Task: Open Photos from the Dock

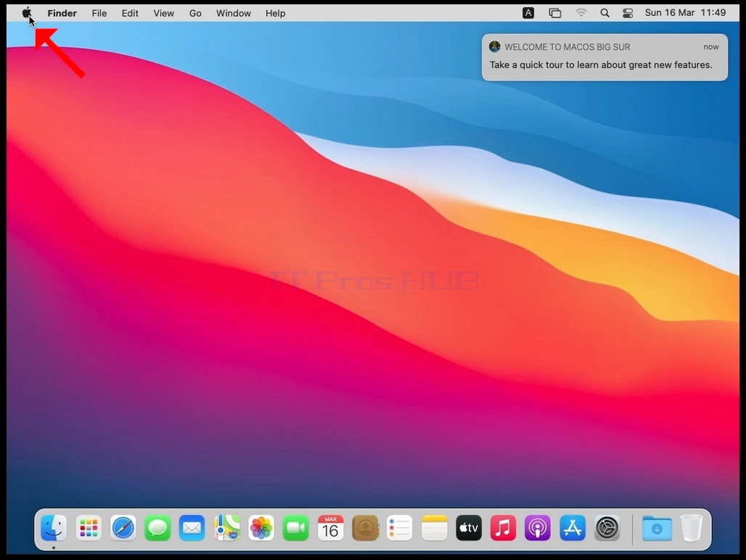Action: click(x=261, y=527)
